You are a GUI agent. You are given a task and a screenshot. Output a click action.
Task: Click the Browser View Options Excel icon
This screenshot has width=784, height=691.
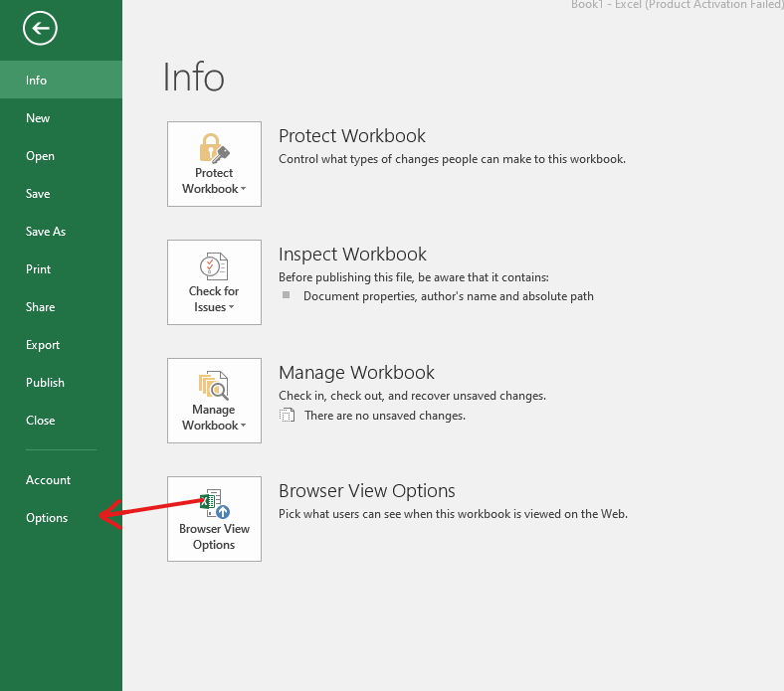tap(215, 504)
